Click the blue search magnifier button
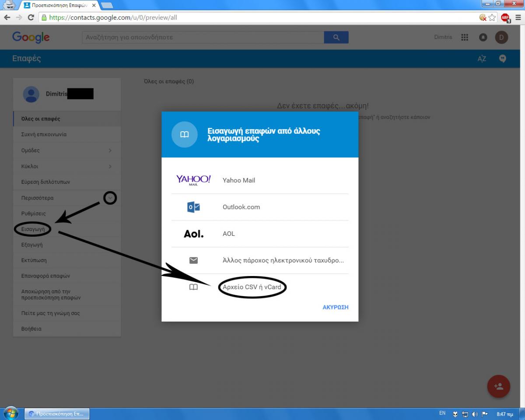Image resolution: width=525 pixels, height=420 pixels. tap(336, 37)
